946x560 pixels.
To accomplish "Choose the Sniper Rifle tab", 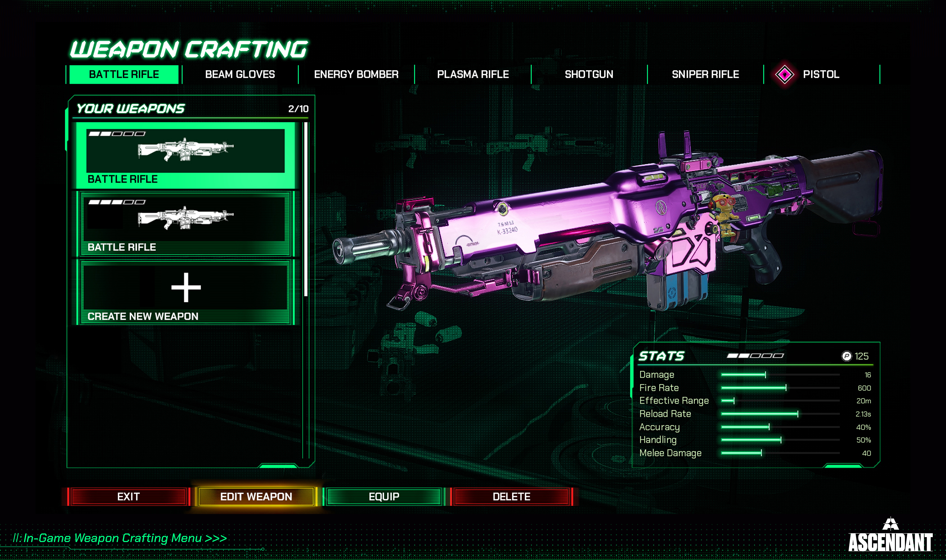I will [x=705, y=74].
